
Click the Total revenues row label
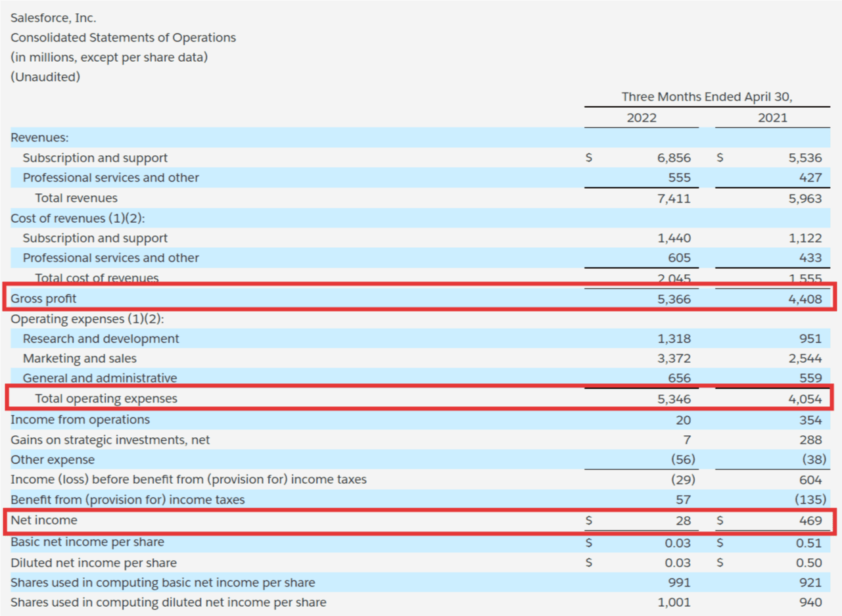[x=76, y=198]
